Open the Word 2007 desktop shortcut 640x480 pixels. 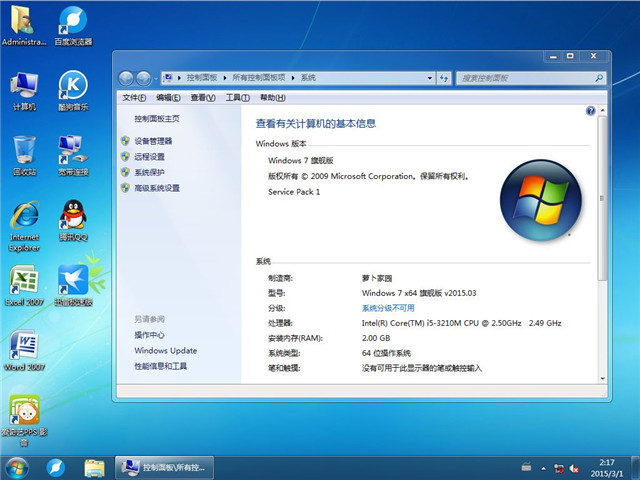pos(24,350)
